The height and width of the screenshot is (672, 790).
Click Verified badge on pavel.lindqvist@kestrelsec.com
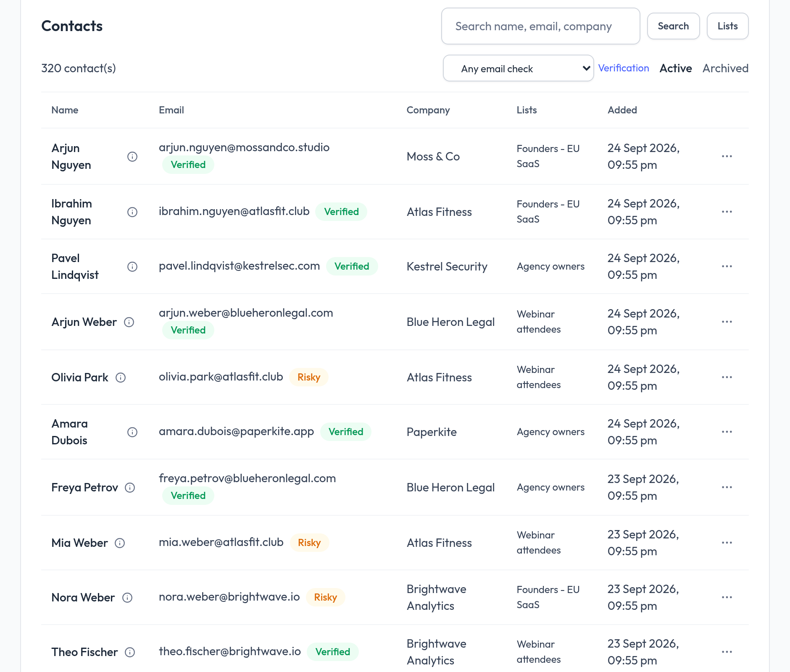point(352,266)
